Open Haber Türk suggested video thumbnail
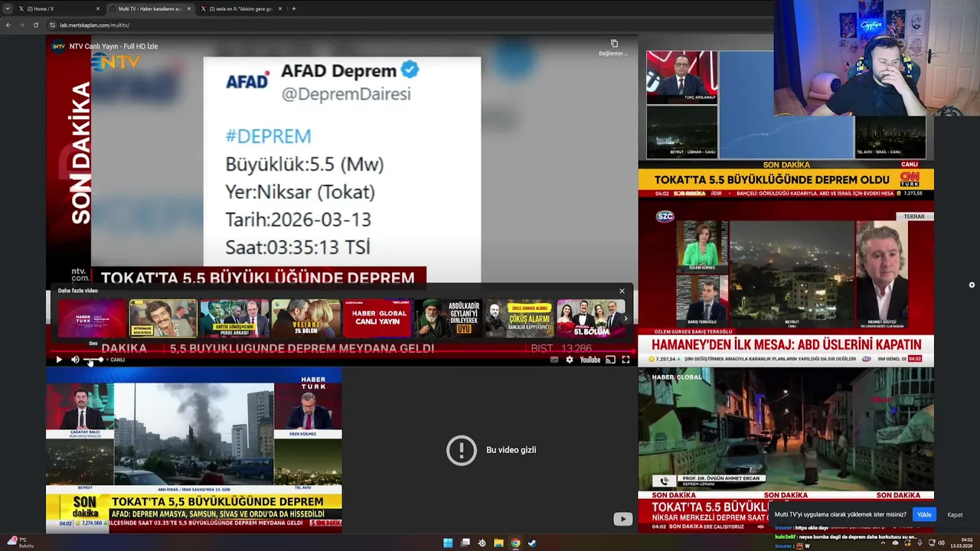 tap(92, 318)
